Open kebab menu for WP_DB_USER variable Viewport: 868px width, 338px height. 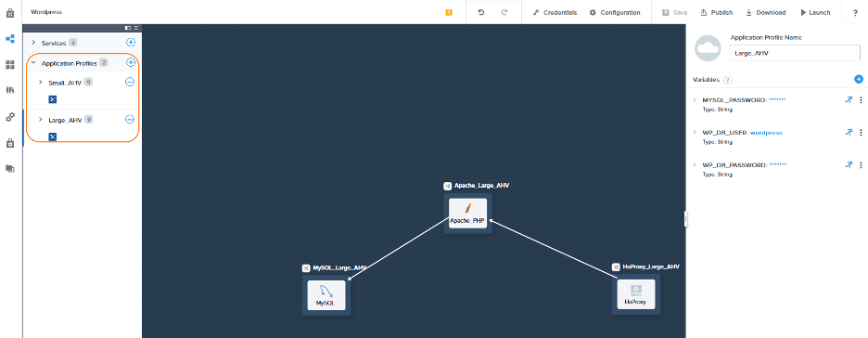[x=861, y=133]
